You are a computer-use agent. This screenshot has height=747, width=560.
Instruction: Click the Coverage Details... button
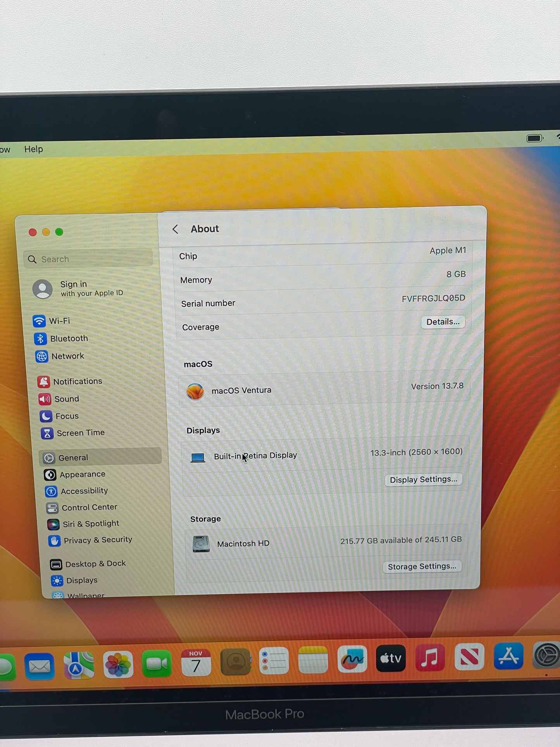coord(443,322)
